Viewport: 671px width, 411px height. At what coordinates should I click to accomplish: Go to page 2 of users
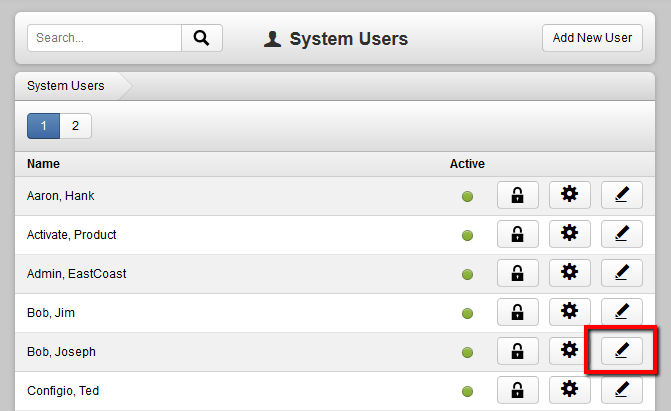click(x=75, y=126)
